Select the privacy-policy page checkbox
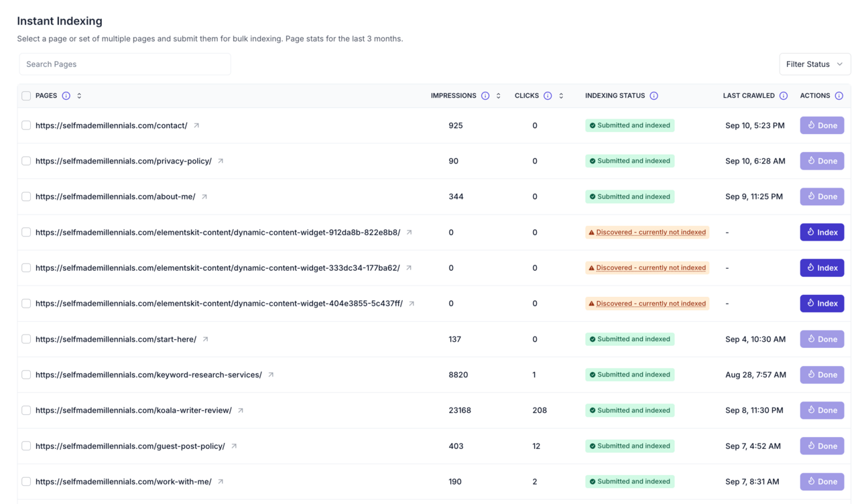Image resolution: width=866 pixels, height=504 pixels. (26, 161)
